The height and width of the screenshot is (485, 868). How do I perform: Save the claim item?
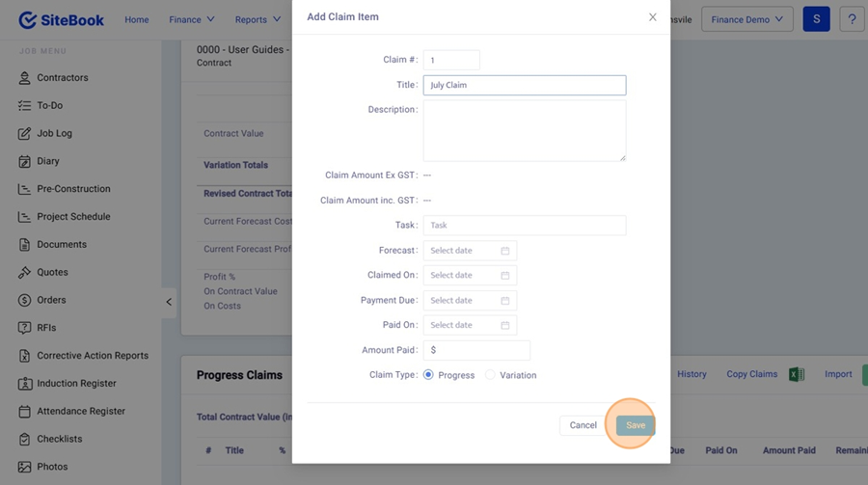click(635, 425)
